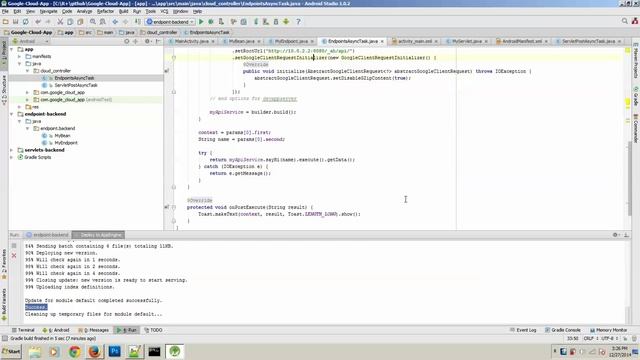The image size is (640, 360).
Task: Select MyEndpoint class in project tree
Action: point(66,143)
